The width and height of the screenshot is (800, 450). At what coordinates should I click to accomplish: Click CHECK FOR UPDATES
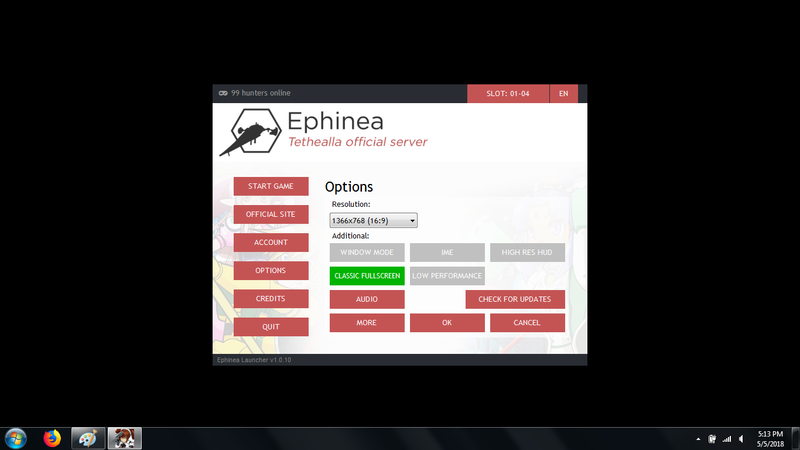coord(515,299)
